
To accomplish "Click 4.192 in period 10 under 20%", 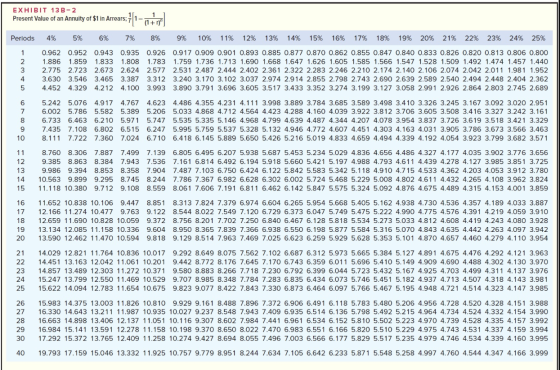I will [x=427, y=138].
